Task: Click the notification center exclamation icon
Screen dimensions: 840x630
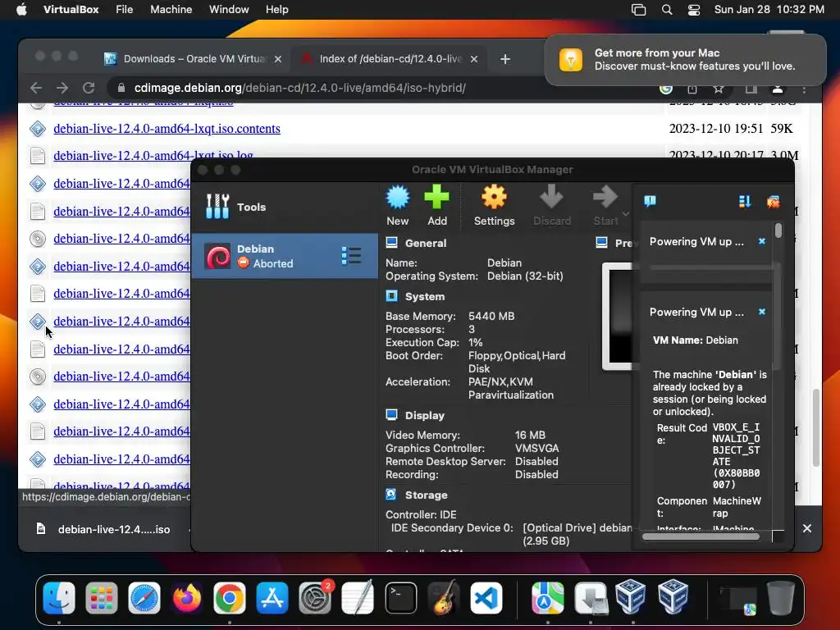Action: click(650, 202)
